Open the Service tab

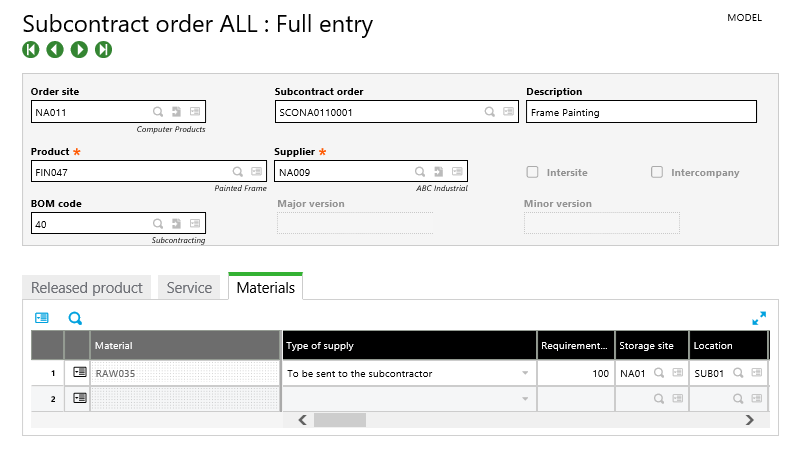coord(189,288)
